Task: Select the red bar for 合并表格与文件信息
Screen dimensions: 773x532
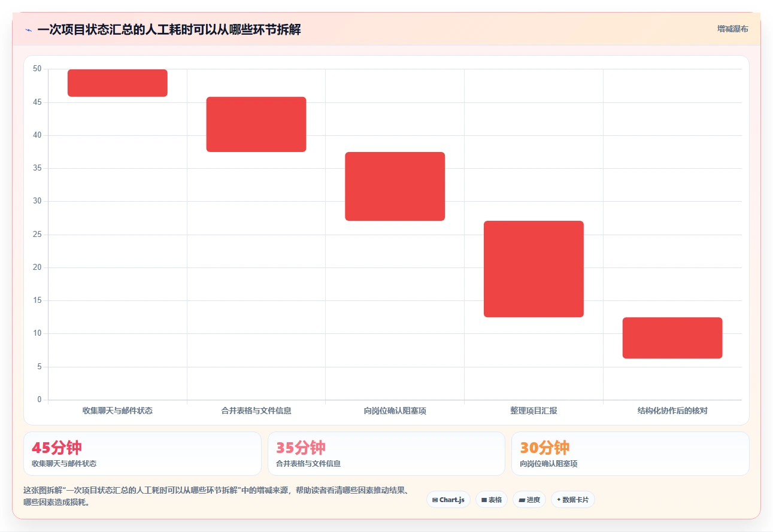Action: click(256, 124)
